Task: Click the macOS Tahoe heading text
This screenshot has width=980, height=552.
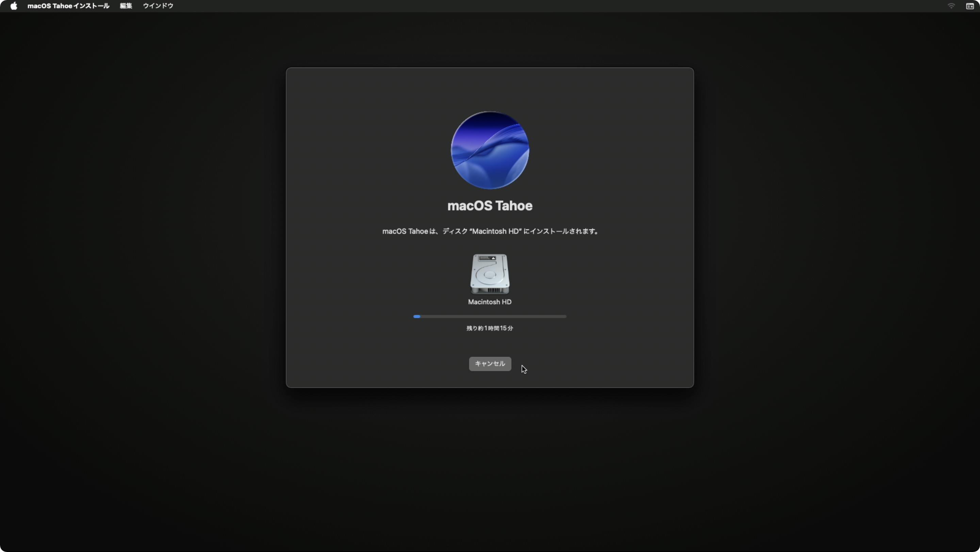Action: click(490, 206)
